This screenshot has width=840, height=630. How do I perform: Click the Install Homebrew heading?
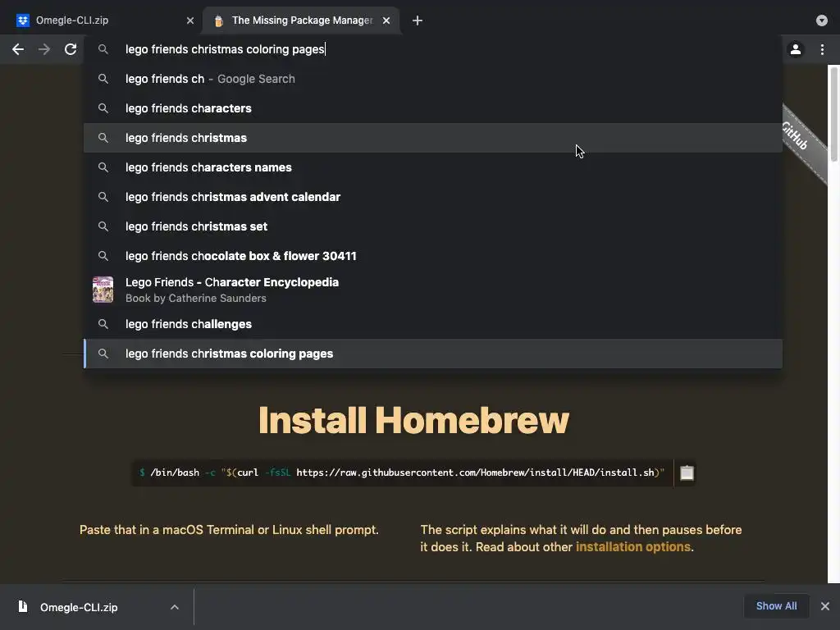413,420
